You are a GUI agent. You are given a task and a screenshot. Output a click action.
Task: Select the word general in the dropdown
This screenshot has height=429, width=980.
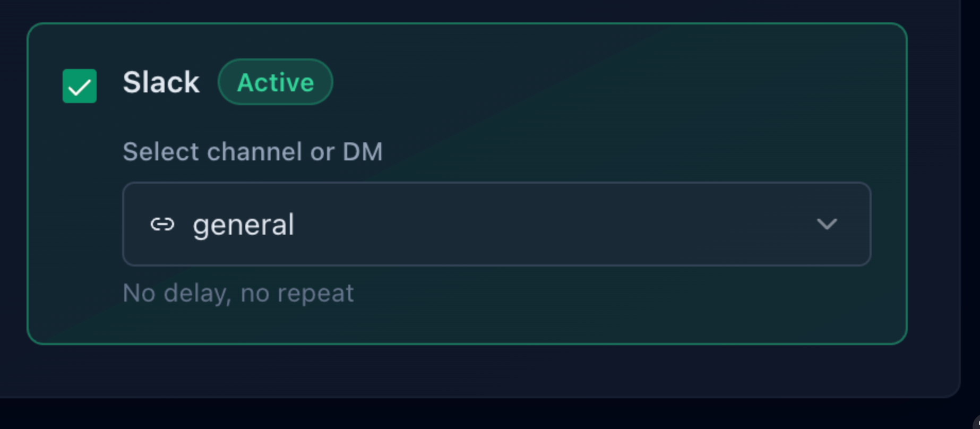point(243,225)
